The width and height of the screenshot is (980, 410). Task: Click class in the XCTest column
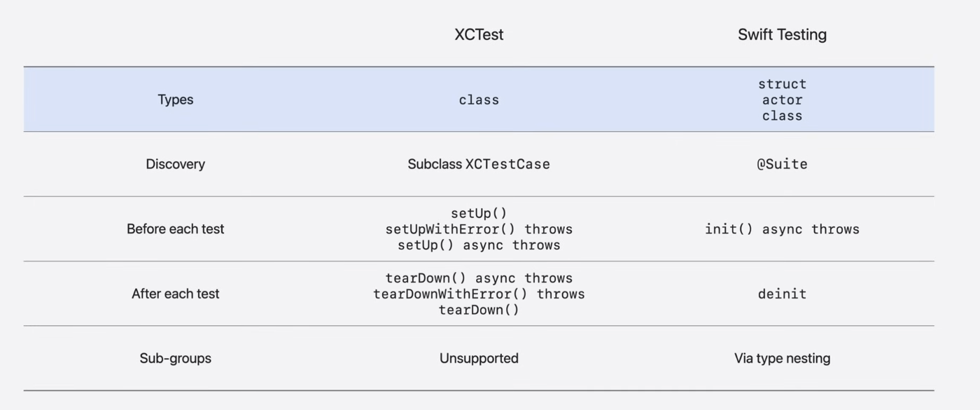(479, 100)
